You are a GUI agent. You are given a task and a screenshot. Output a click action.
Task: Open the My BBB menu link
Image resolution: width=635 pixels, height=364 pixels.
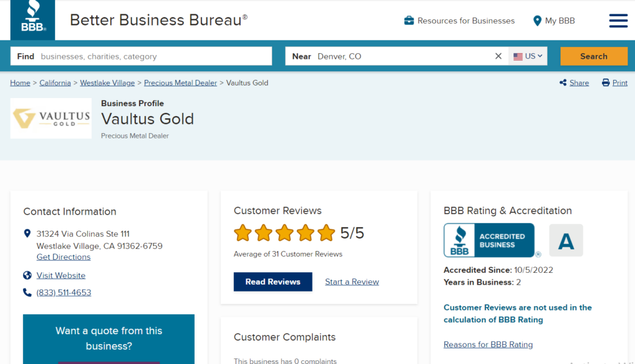560,20
